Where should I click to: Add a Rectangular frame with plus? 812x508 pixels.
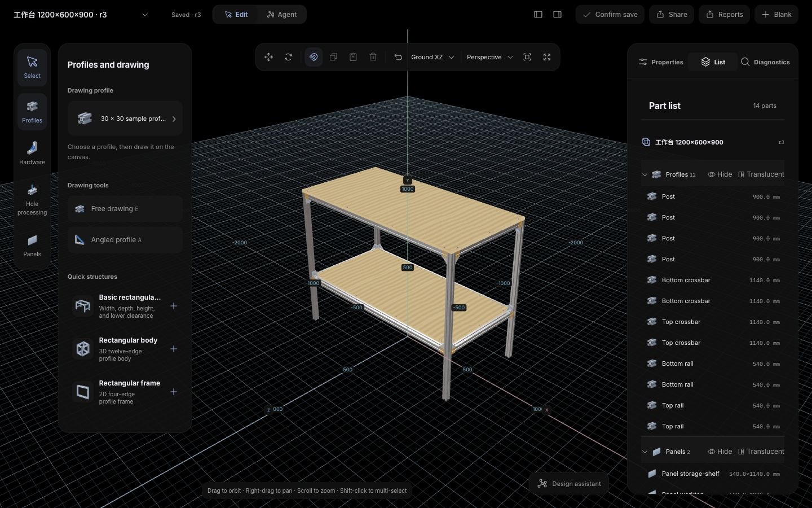pyautogui.click(x=174, y=392)
